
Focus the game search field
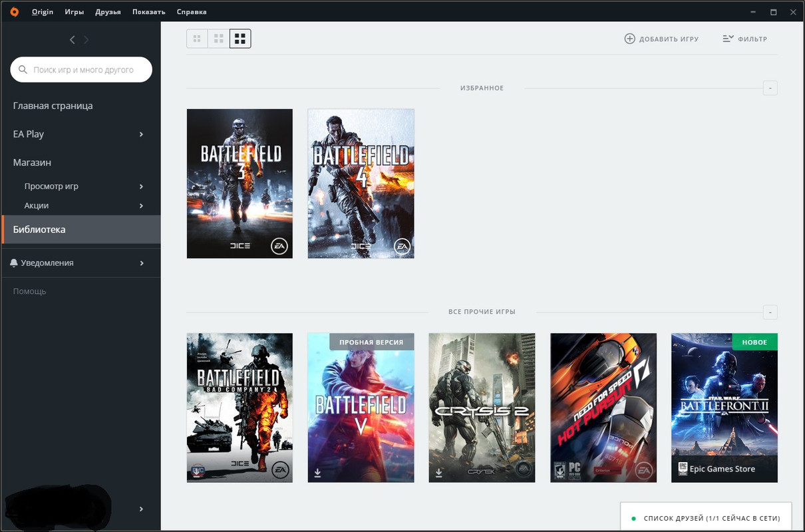[81, 69]
